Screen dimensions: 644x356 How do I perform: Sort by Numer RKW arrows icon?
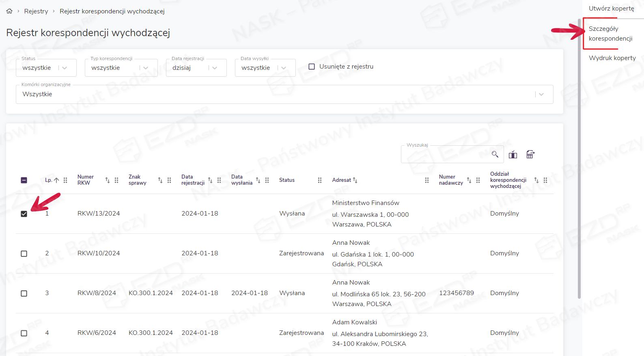point(108,180)
